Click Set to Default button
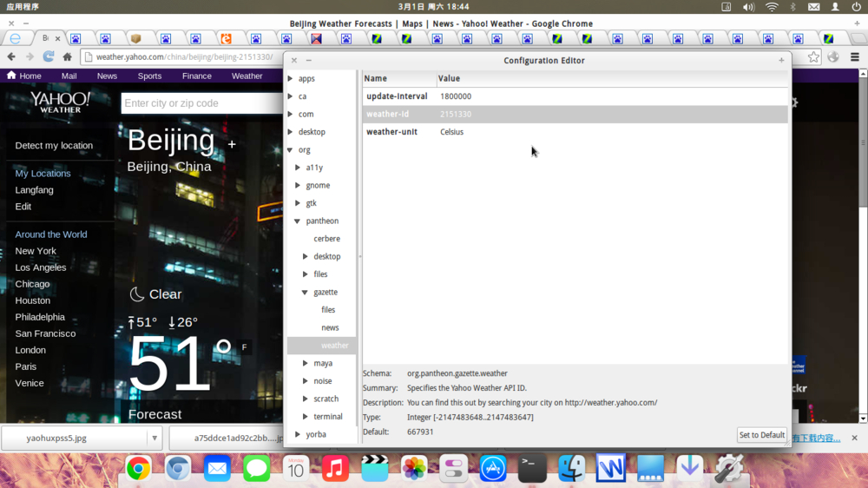 point(762,435)
